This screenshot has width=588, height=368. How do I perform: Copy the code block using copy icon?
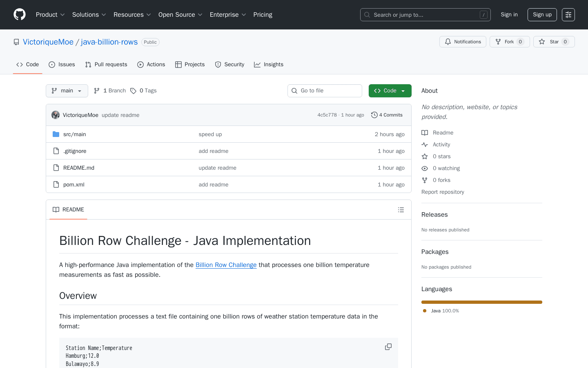(x=388, y=346)
